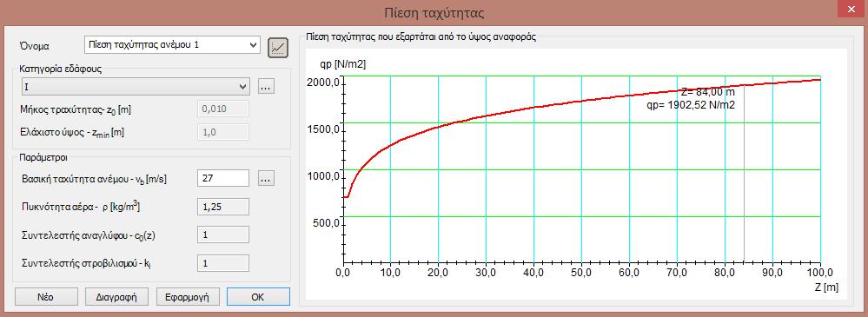868x317 pixels.
Task: Click the 1500,0 y-axis value
Action: 322,130
